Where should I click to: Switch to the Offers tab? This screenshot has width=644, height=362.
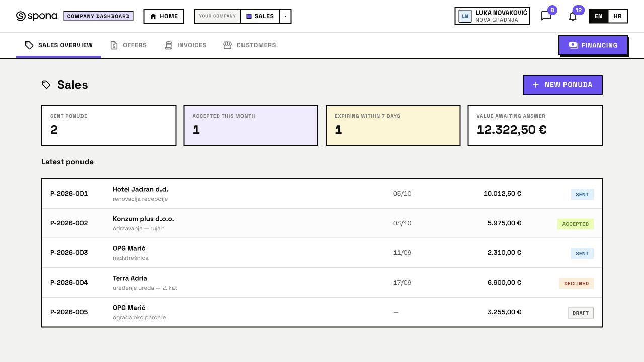click(x=128, y=45)
